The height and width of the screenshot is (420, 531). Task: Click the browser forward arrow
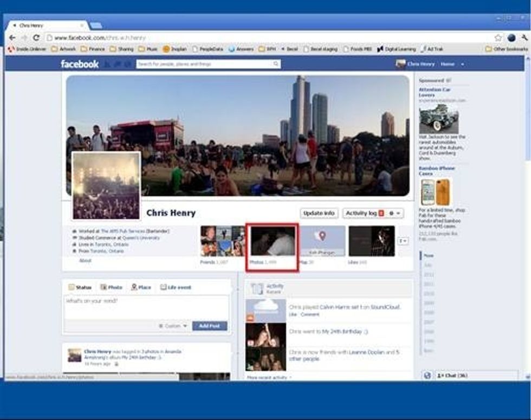tap(24, 37)
